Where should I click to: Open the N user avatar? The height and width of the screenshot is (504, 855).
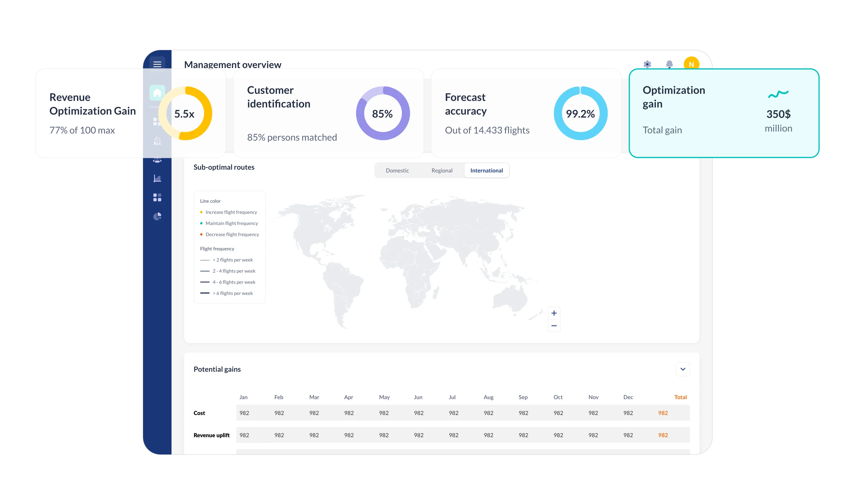point(691,64)
